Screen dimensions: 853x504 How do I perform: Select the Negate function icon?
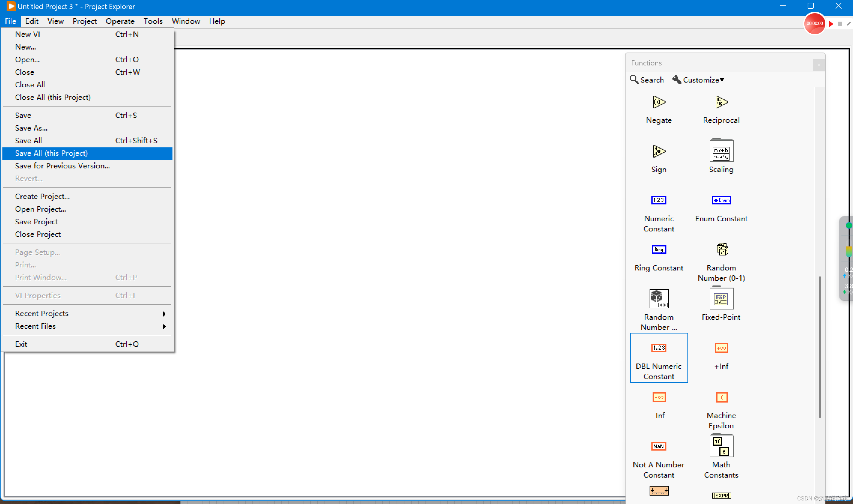(659, 102)
